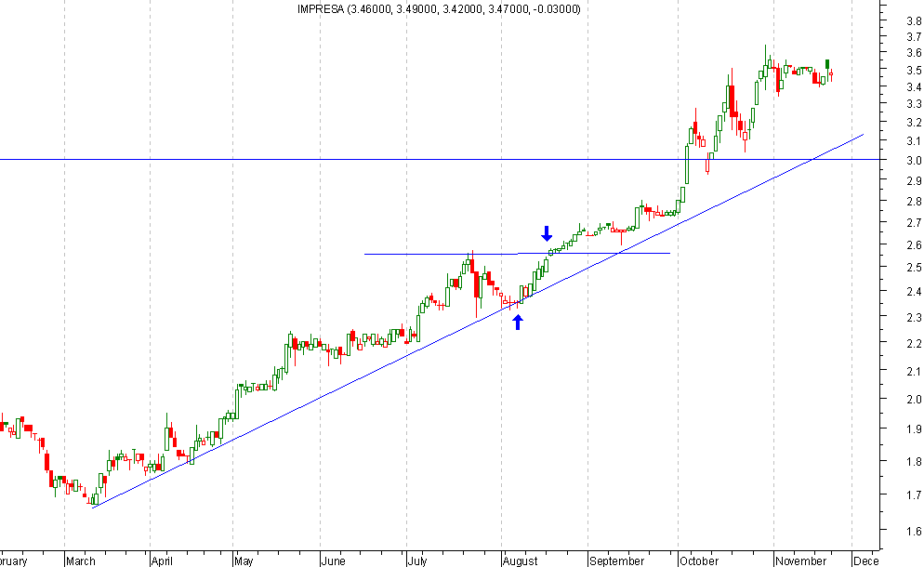Click the 1.6 price axis label
Image resolution: width=924 pixels, height=567 pixels.
914,532
